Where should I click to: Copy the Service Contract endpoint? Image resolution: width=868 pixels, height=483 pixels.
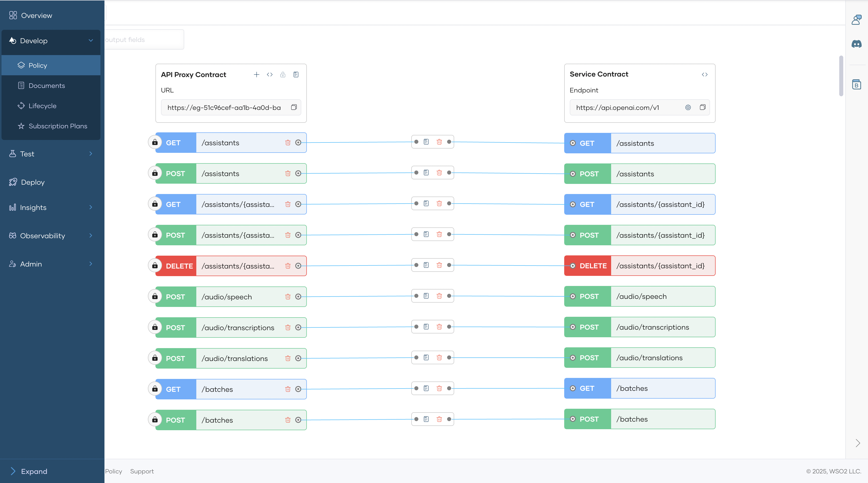click(702, 107)
